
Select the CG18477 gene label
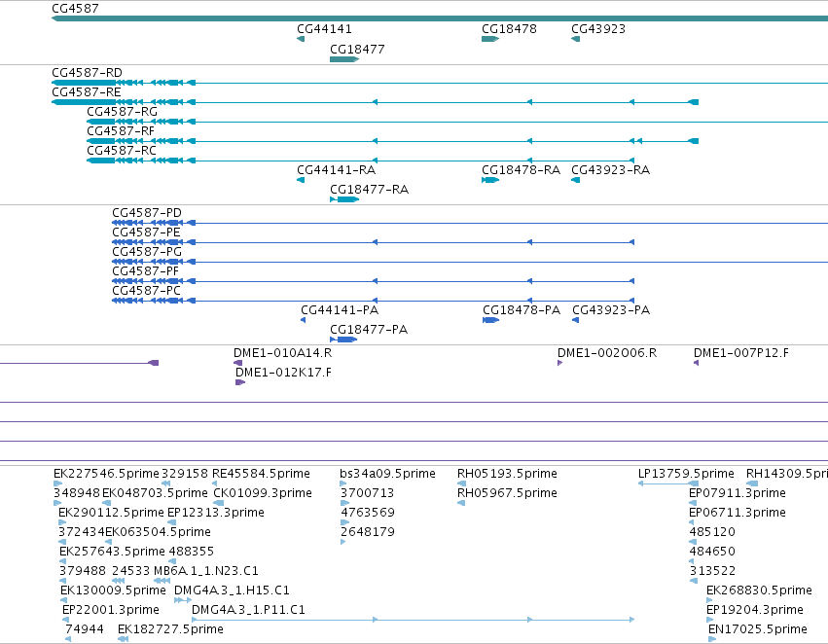[357, 50]
